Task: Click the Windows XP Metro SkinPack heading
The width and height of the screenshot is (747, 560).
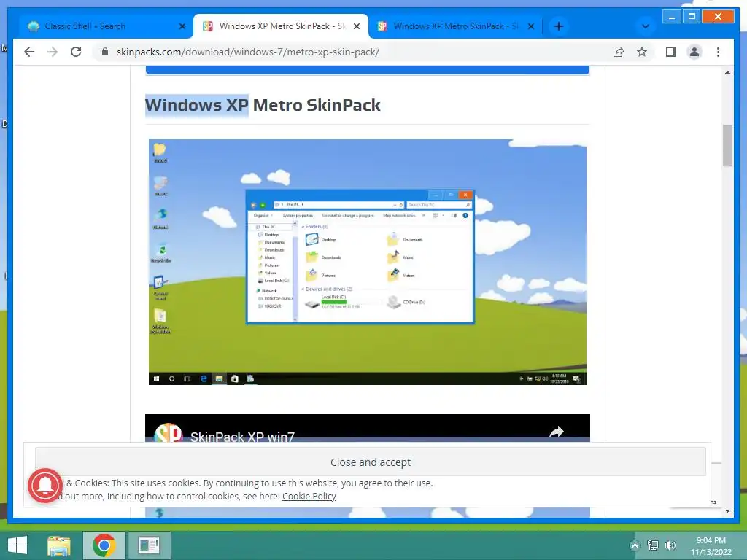Action: point(263,105)
